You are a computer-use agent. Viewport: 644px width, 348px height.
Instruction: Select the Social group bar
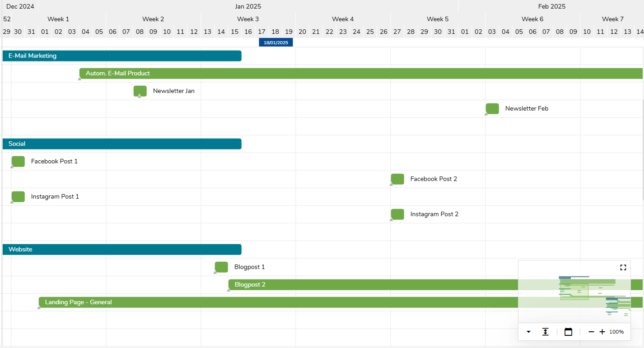coord(122,144)
